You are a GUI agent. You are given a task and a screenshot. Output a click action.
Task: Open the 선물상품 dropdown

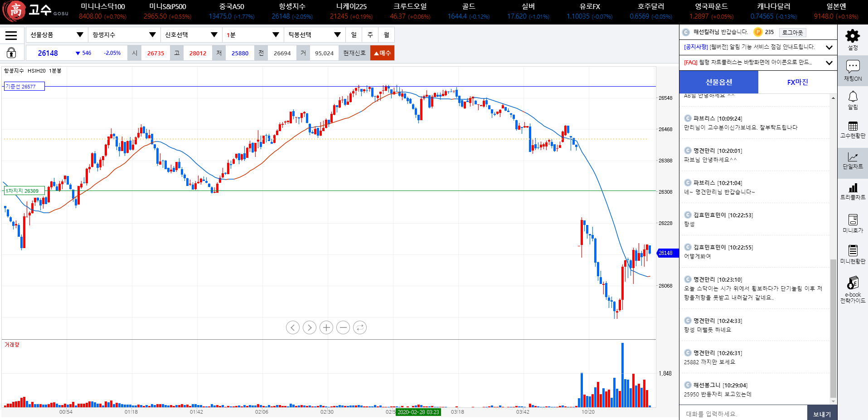(x=57, y=35)
